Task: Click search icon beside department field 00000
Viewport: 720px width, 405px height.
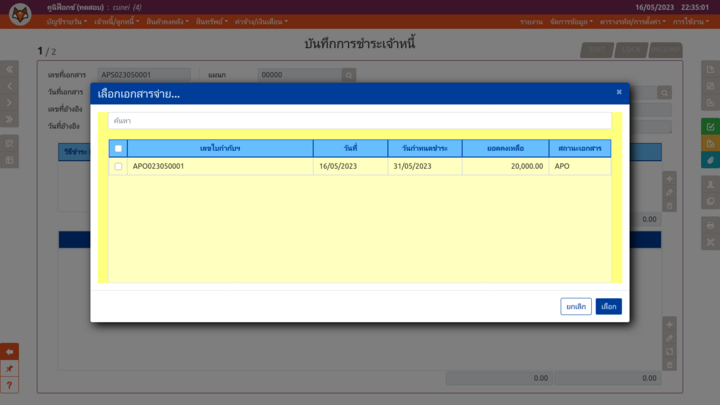Action: [349, 75]
